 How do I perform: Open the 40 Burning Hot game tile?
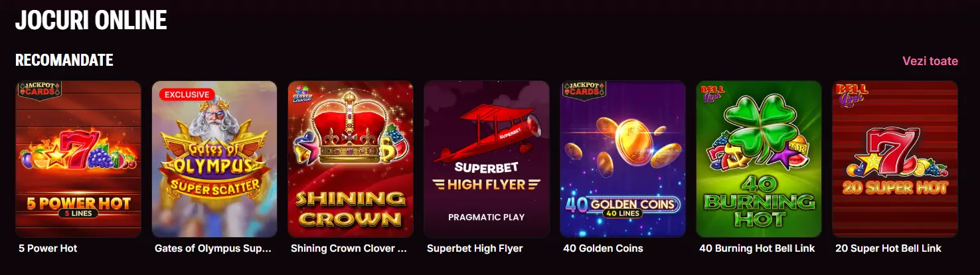pyautogui.click(x=759, y=159)
